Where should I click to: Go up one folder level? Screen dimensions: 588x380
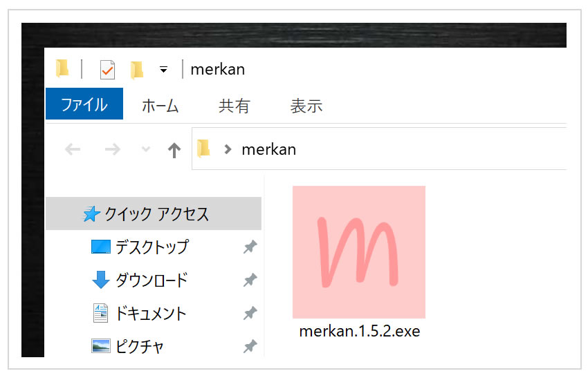[x=174, y=150]
